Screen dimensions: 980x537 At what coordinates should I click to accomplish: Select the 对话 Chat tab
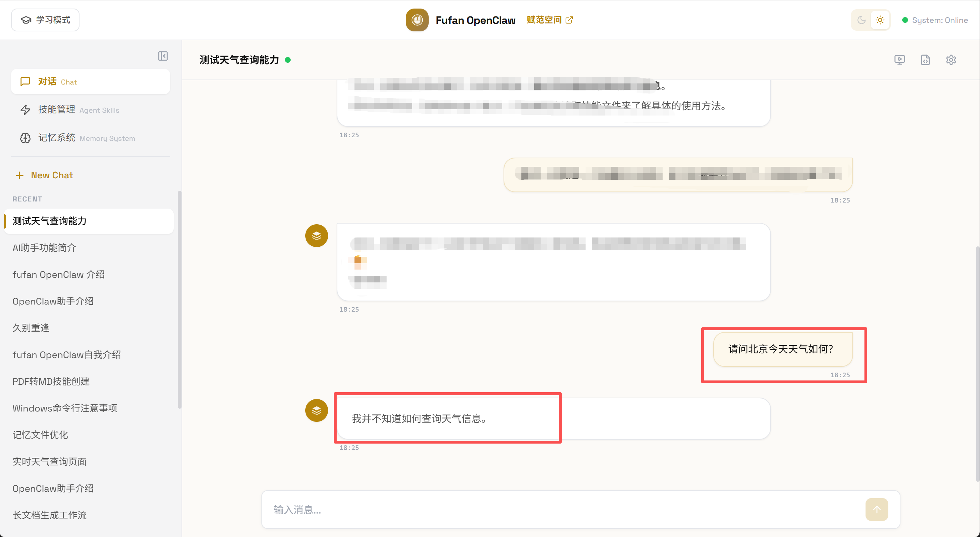pyautogui.click(x=91, y=81)
